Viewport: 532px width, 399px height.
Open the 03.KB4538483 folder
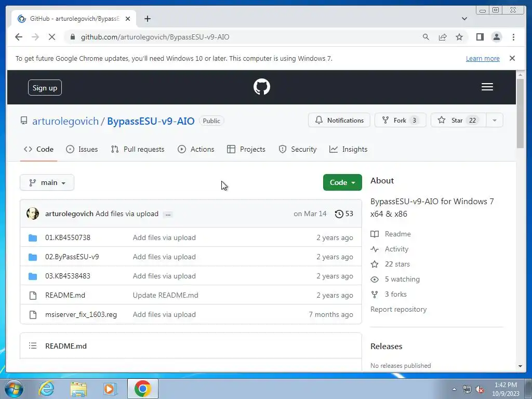(68, 276)
